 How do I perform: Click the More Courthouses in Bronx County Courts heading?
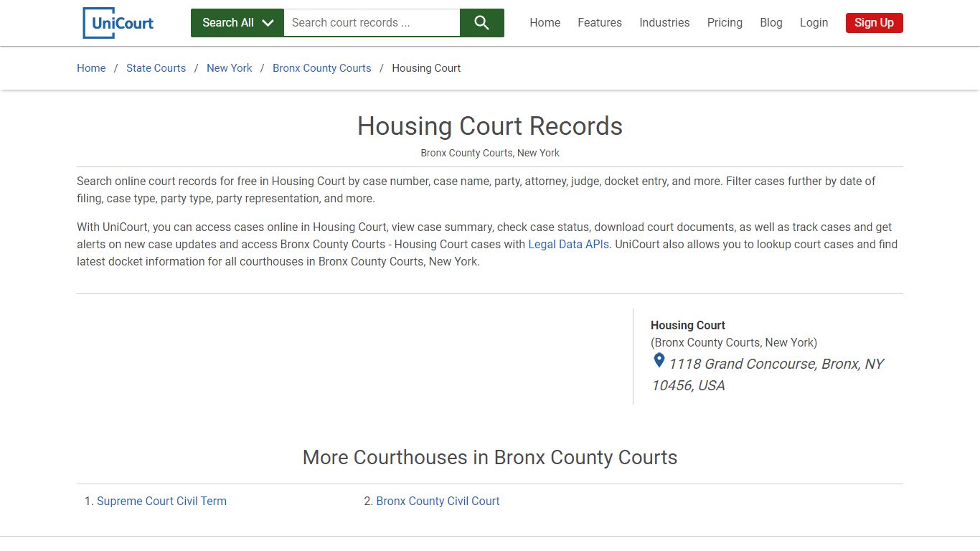click(x=490, y=457)
